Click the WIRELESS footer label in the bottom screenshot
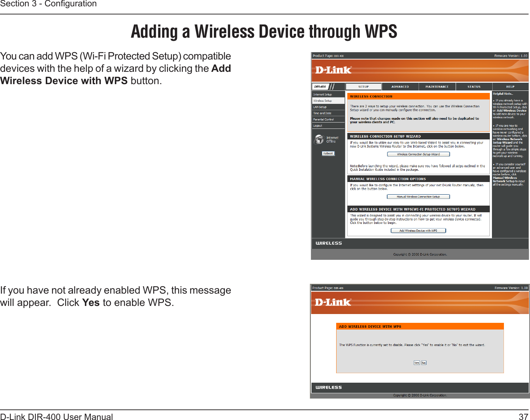The height and width of the screenshot is (420, 530). tap(329, 387)
